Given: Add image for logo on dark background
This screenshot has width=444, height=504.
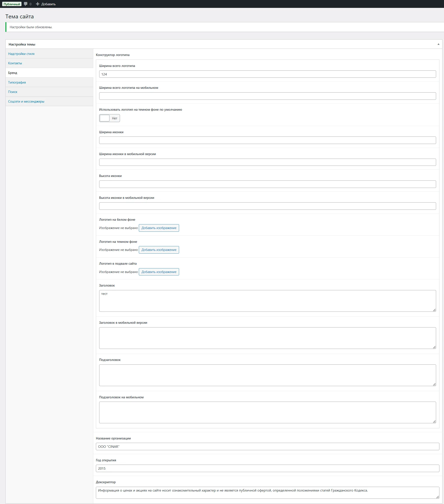Looking at the screenshot, I should point(159,250).
